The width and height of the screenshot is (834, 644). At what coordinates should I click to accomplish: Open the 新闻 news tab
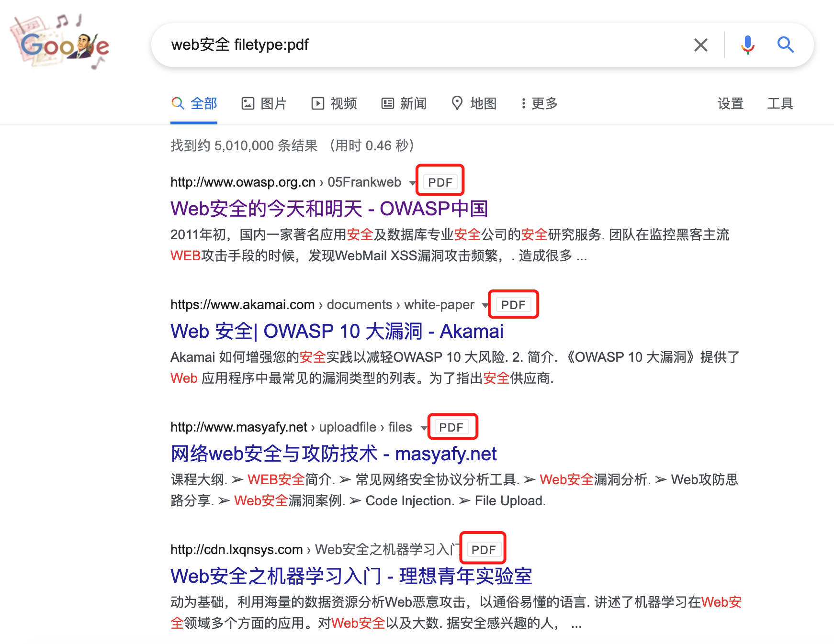pos(404,103)
